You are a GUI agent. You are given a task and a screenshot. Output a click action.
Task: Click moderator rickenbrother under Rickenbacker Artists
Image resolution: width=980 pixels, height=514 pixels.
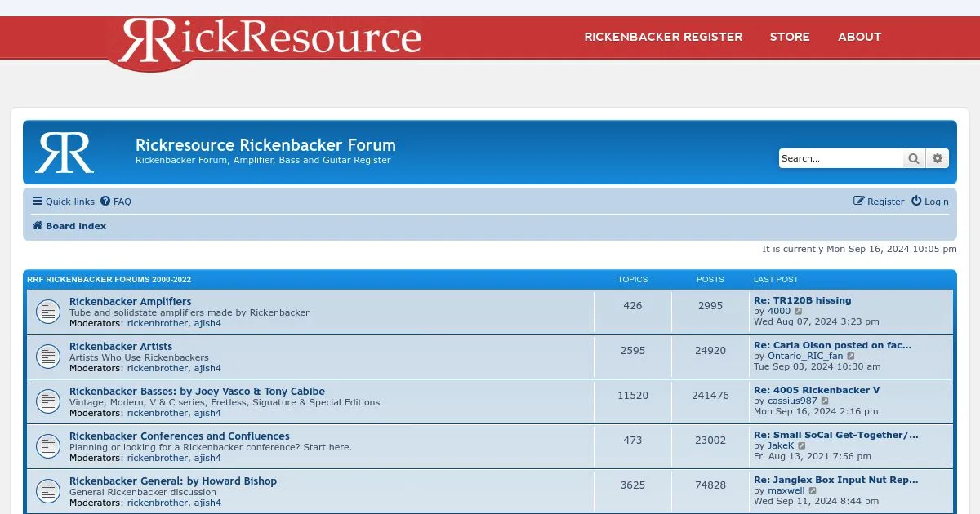pos(158,368)
